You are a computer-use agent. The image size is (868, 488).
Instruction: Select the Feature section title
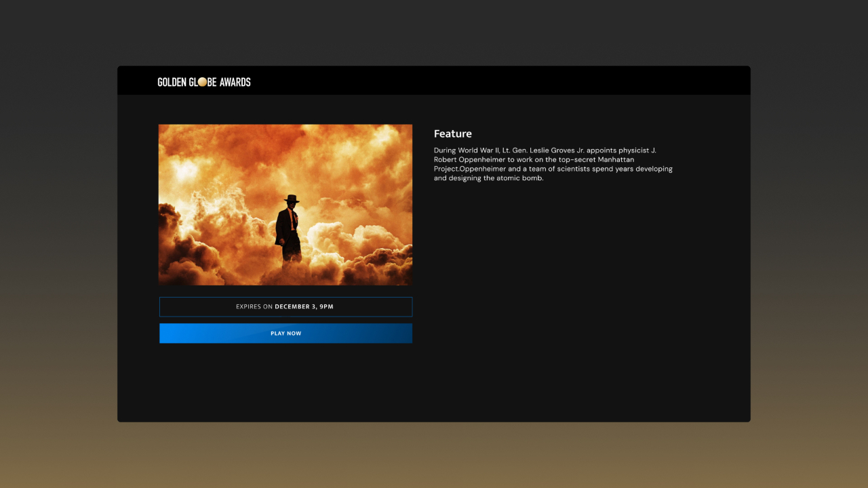point(453,134)
